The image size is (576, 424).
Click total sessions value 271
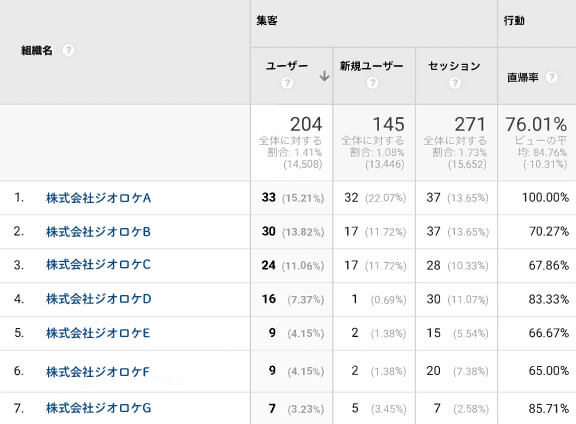coord(471,125)
